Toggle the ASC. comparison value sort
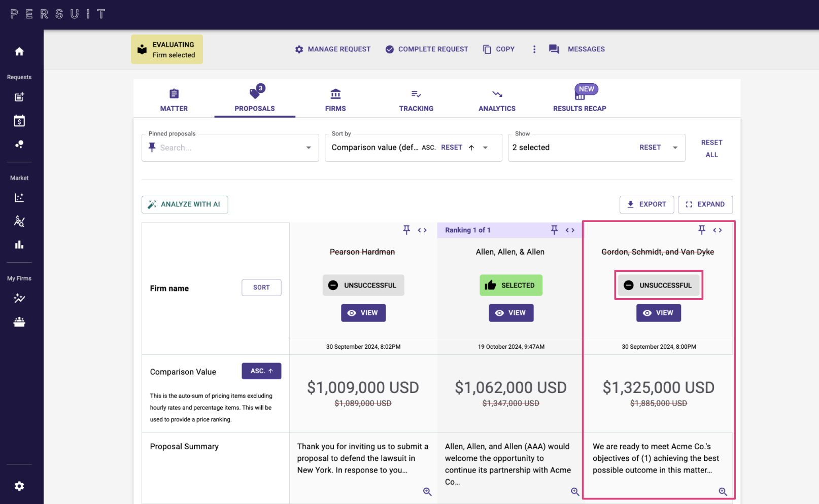 click(x=261, y=371)
